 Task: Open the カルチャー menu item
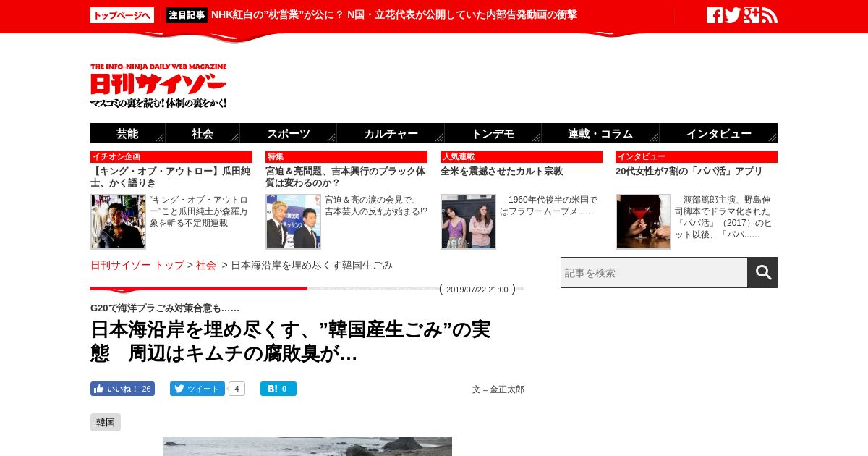tap(391, 133)
